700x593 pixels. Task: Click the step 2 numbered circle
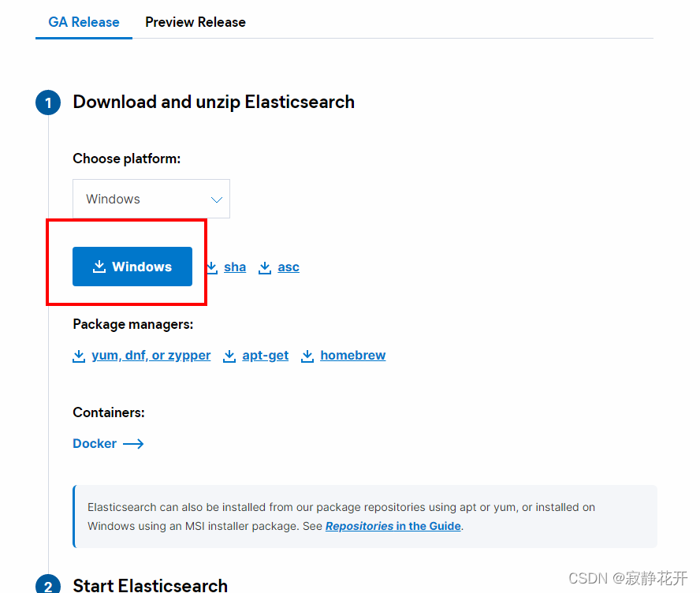pyautogui.click(x=48, y=584)
